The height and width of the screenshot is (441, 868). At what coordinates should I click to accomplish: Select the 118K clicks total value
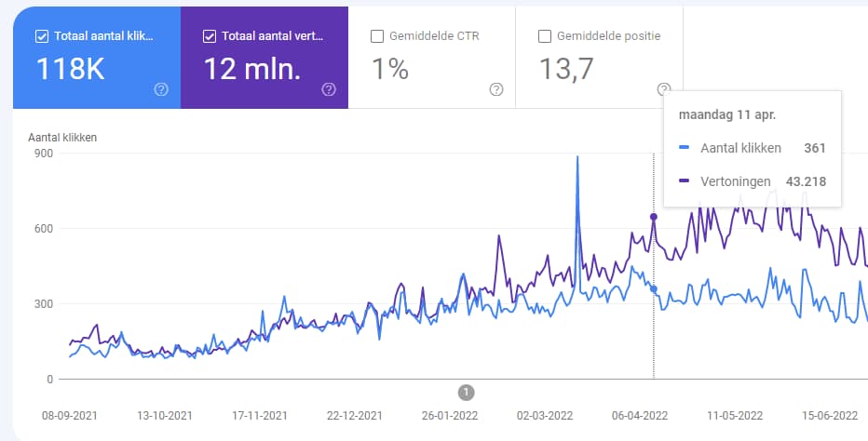(70, 69)
